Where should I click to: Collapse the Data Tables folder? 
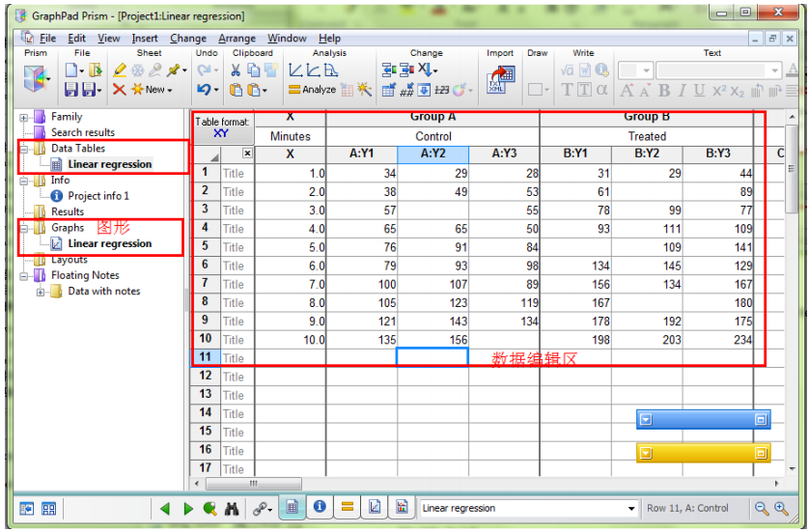pos(23,149)
